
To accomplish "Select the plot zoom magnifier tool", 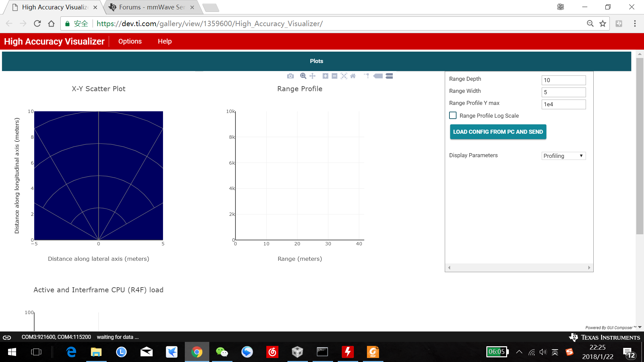I will 303,76.
